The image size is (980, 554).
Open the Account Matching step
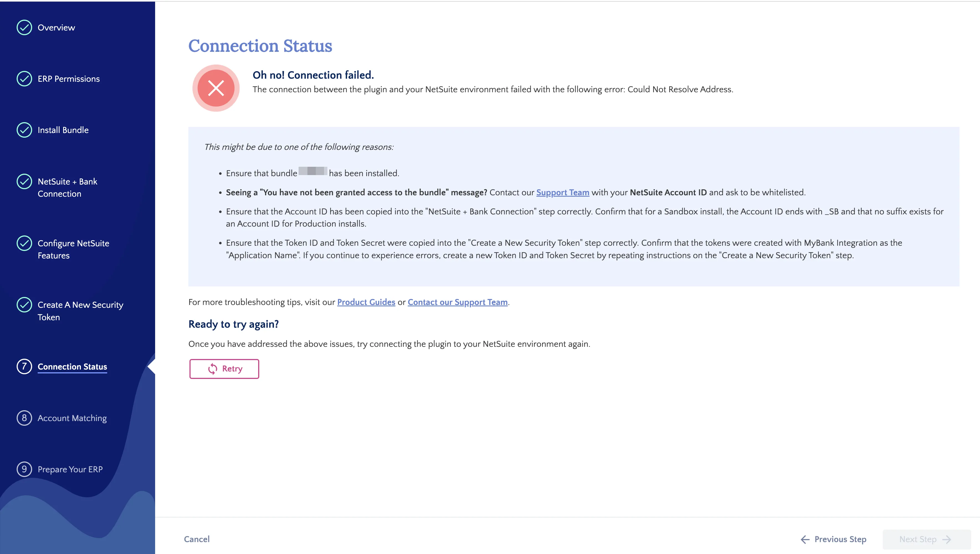pos(72,418)
